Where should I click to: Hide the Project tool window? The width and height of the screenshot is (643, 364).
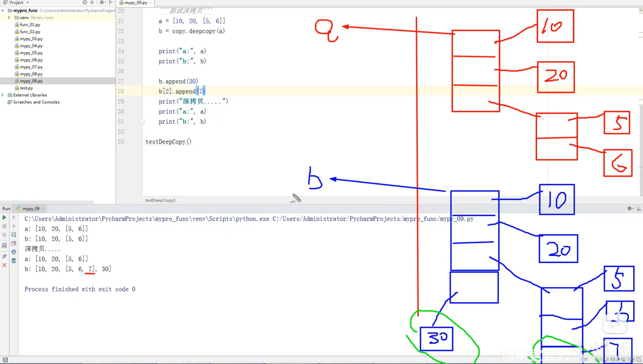click(x=111, y=3)
